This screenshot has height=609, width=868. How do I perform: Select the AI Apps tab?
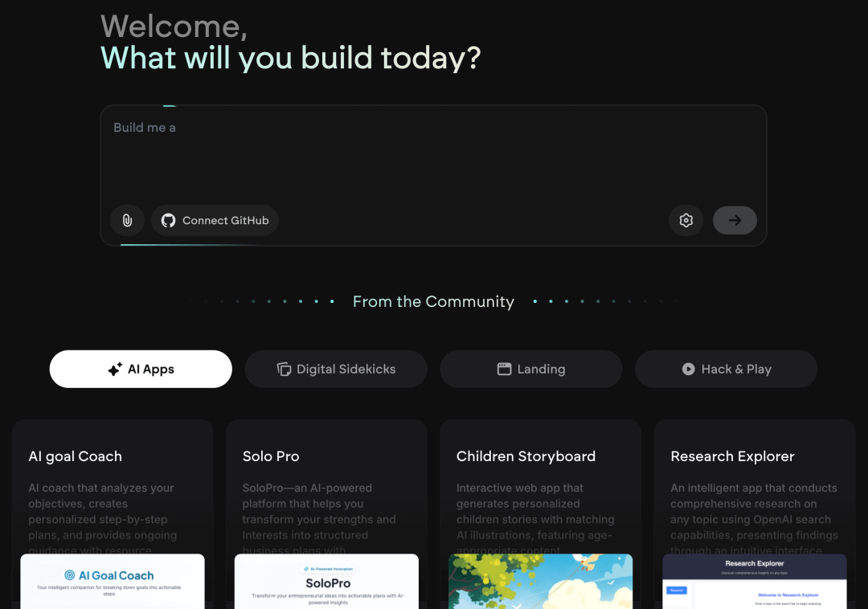click(141, 370)
